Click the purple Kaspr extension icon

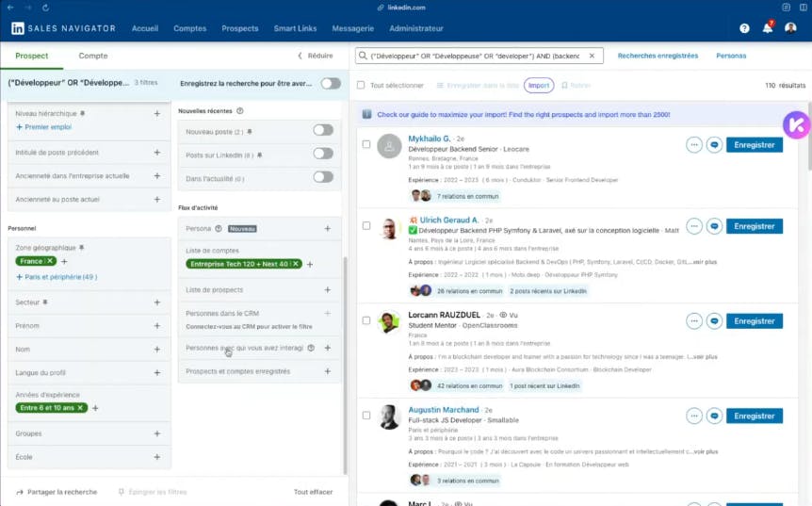[x=796, y=125]
